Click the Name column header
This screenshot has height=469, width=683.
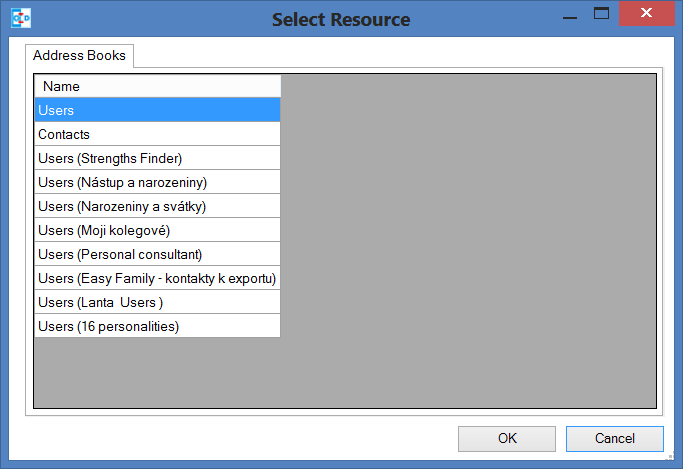(x=157, y=86)
